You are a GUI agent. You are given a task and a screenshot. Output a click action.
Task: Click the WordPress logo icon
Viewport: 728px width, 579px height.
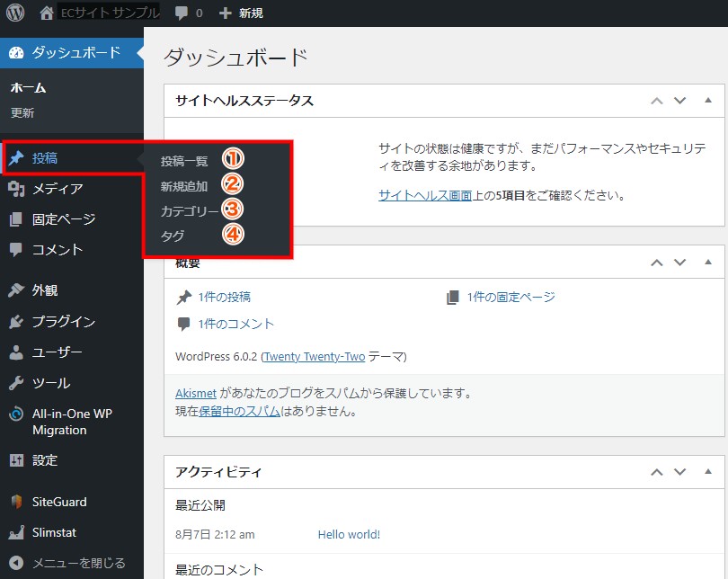click(15, 13)
